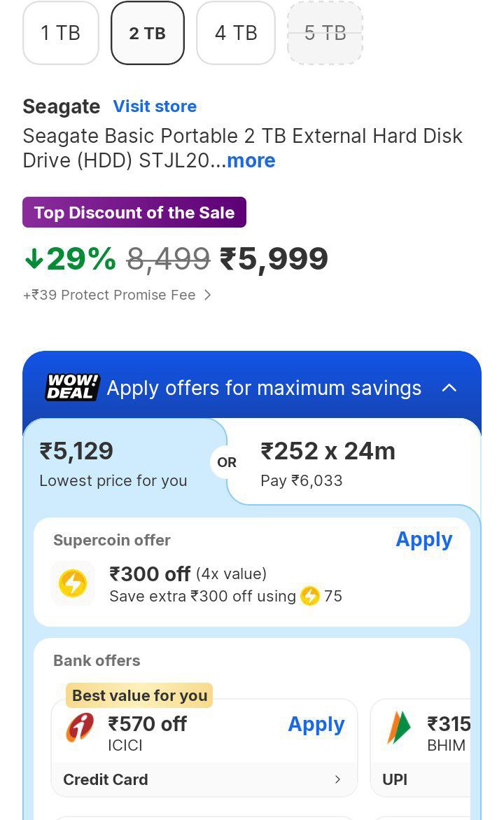The width and height of the screenshot is (504, 820).
Task: Select the 2 TB storage option
Action: coord(147,33)
